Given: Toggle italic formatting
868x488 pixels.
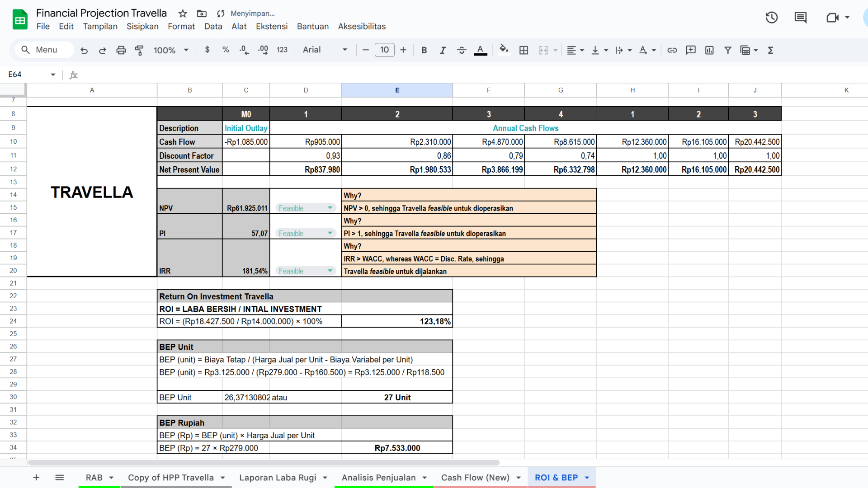Looking at the screenshot, I should point(443,50).
